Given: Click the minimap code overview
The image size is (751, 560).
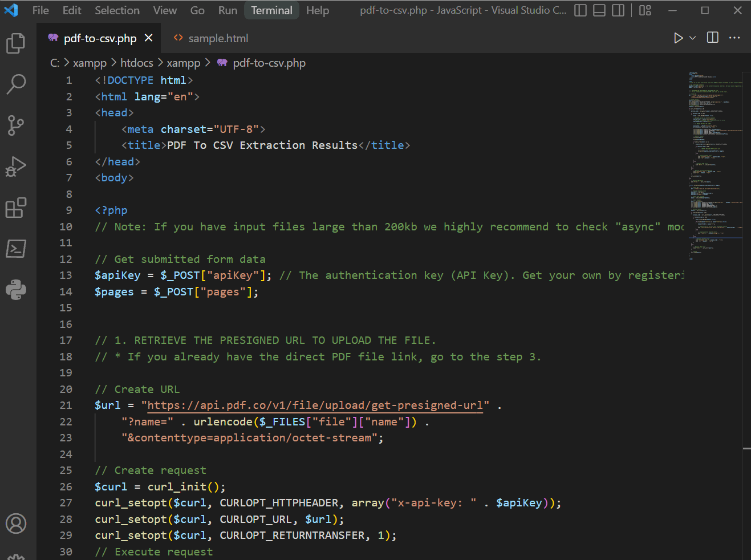Looking at the screenshot, I should (x=715, y=165).
